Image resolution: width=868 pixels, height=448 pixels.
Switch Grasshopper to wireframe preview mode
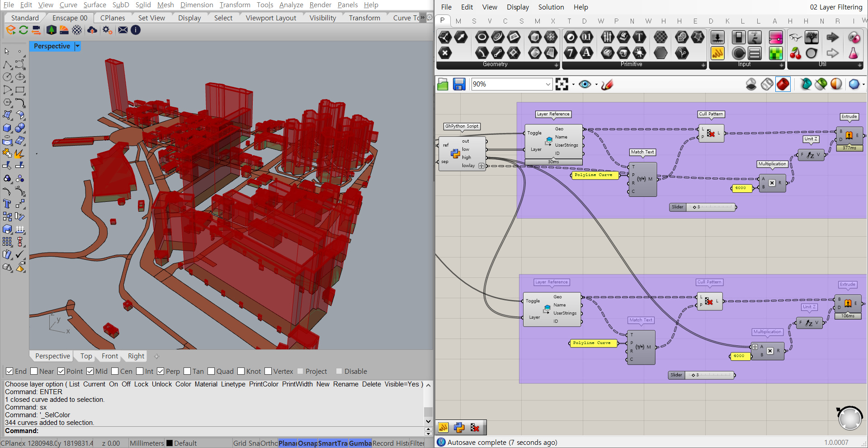pyautogui.click(x=767, y=84)
